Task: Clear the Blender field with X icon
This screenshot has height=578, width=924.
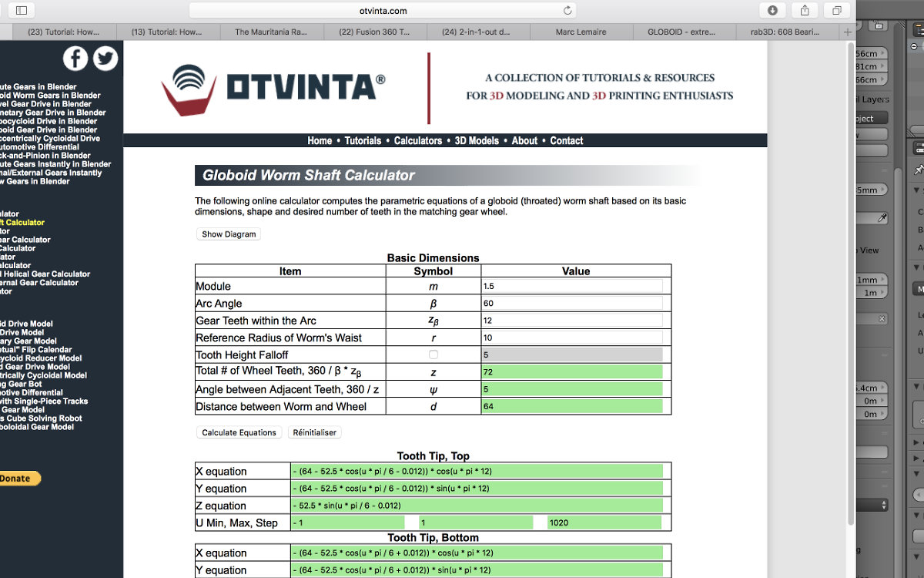Action: click(882, 318)
